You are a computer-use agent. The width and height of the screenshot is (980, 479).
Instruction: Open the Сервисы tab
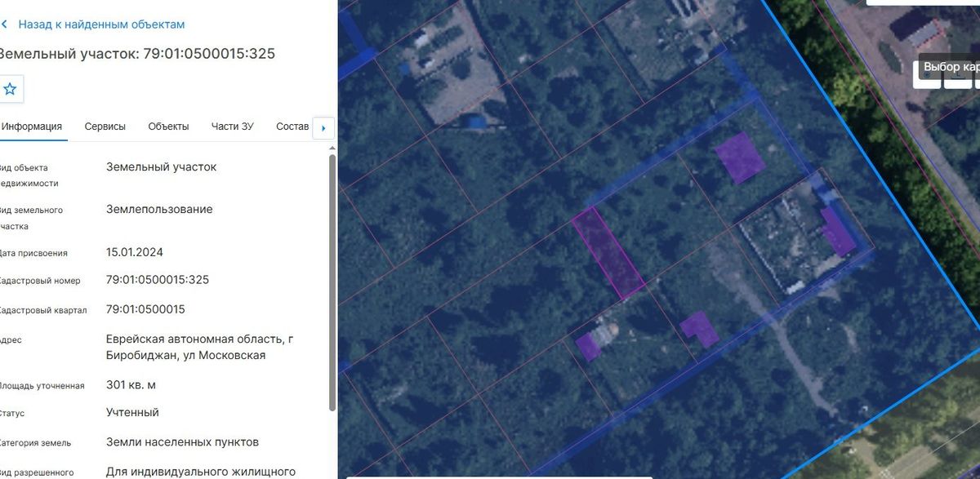click(105, 126)
